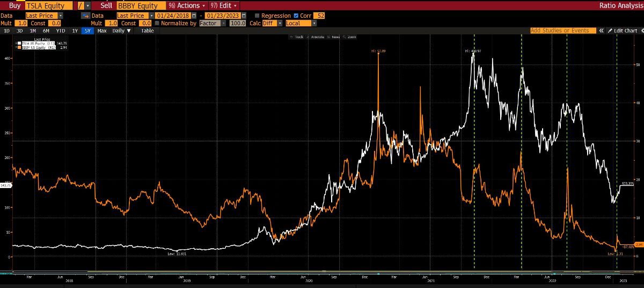Click the 01/23/2023 end date field
This screenshot has width=644, height=288.
[222, 16]
